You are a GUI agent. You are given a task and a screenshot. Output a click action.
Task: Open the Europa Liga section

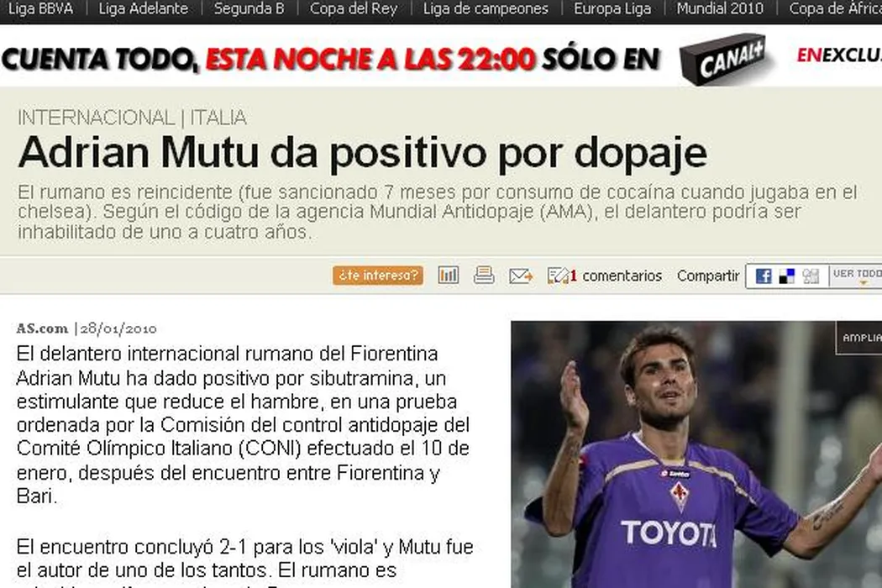tap(612, 8)
